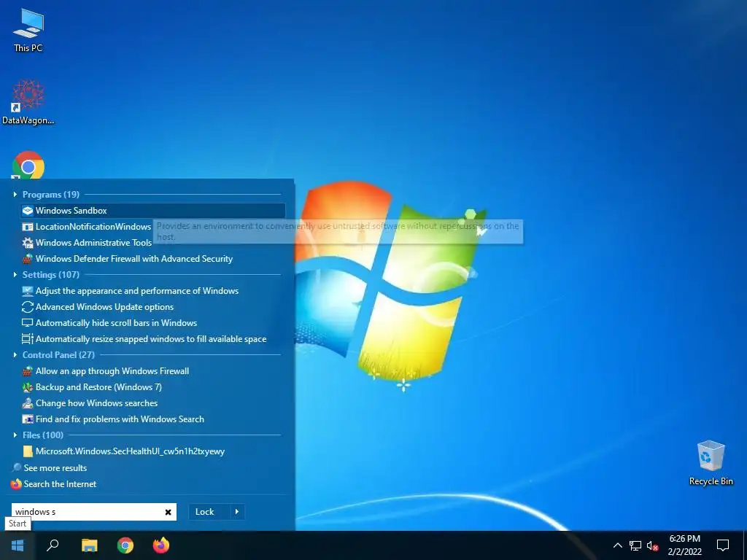747x560 pixels.
Task: Click the Allow an app through Firewall icon
Action: (28, 371)
